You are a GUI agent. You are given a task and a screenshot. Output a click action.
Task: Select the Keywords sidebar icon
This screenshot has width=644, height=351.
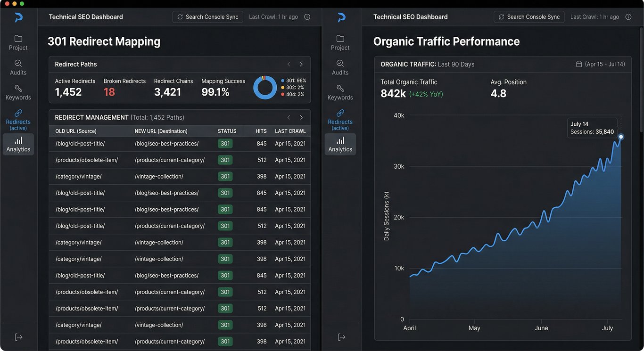(18, 92)
